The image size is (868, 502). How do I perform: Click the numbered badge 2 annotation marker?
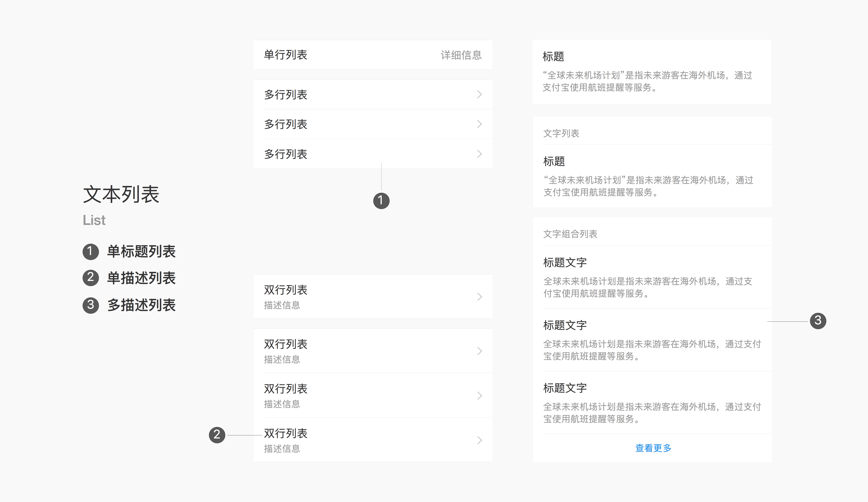(x=217, y=435)
